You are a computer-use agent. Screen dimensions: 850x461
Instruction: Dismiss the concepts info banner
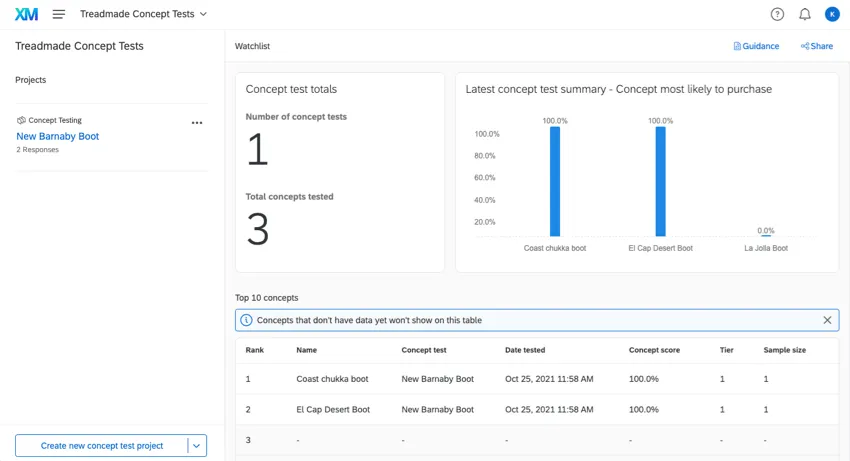[827, 320]
